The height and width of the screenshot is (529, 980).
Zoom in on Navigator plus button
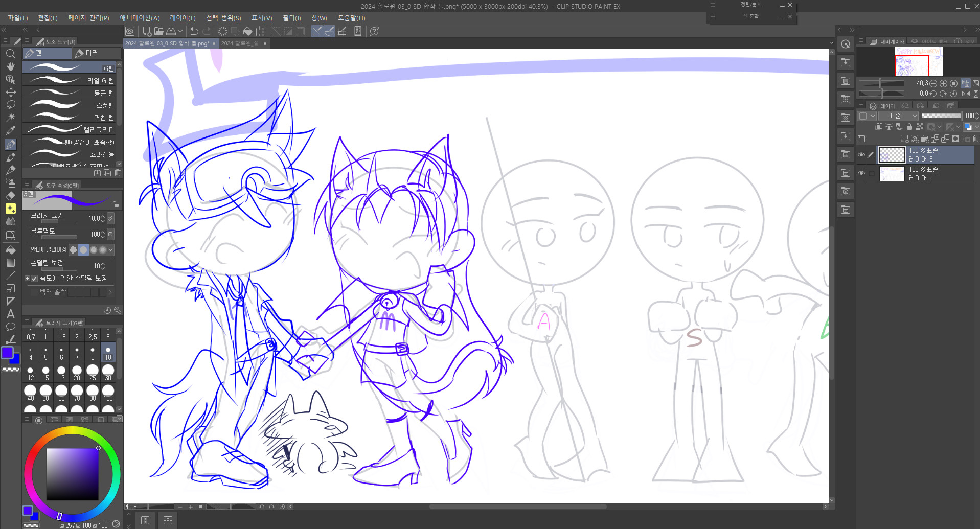click(x=943, y=83)
